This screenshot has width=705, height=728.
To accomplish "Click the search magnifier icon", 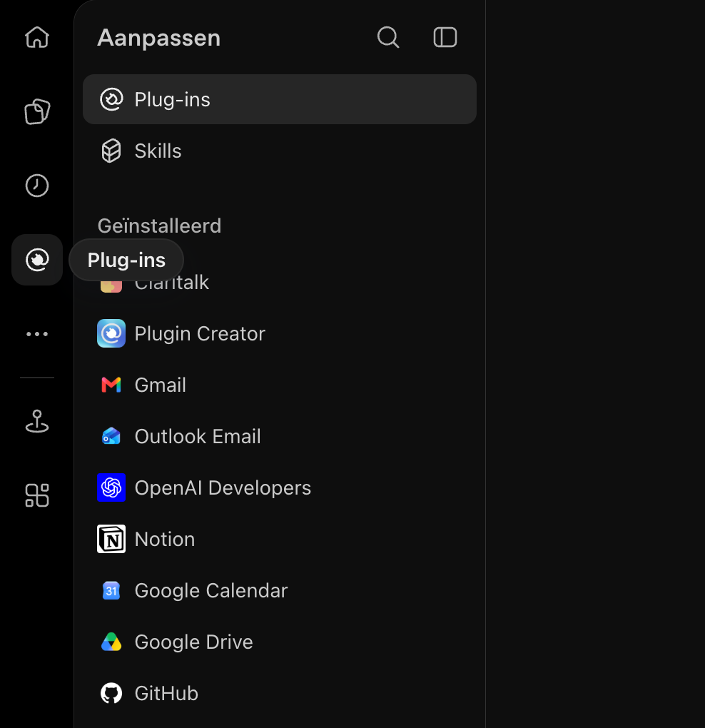I will point(388,37).
